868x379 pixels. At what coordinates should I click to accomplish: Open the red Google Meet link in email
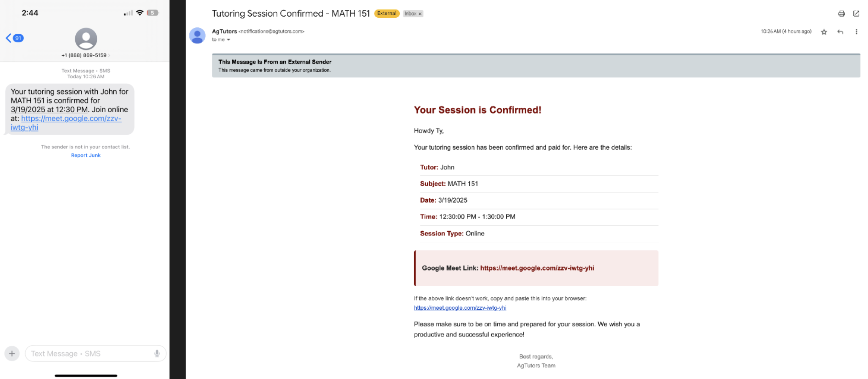tap(537, 268)
